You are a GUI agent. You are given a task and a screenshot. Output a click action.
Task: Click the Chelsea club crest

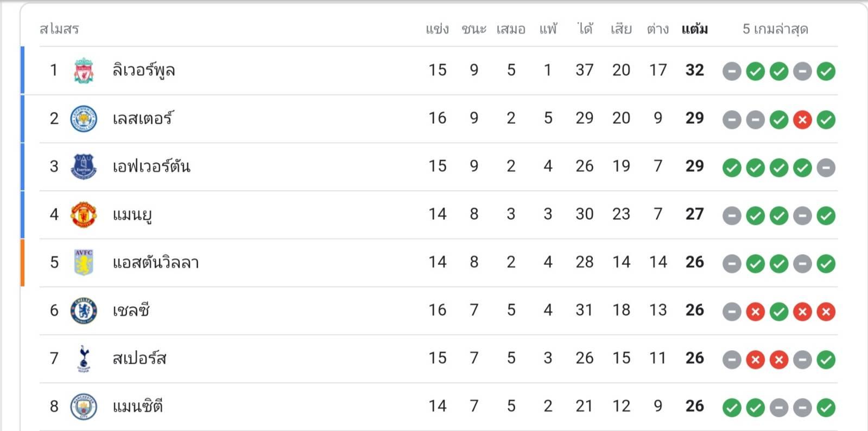84,310
